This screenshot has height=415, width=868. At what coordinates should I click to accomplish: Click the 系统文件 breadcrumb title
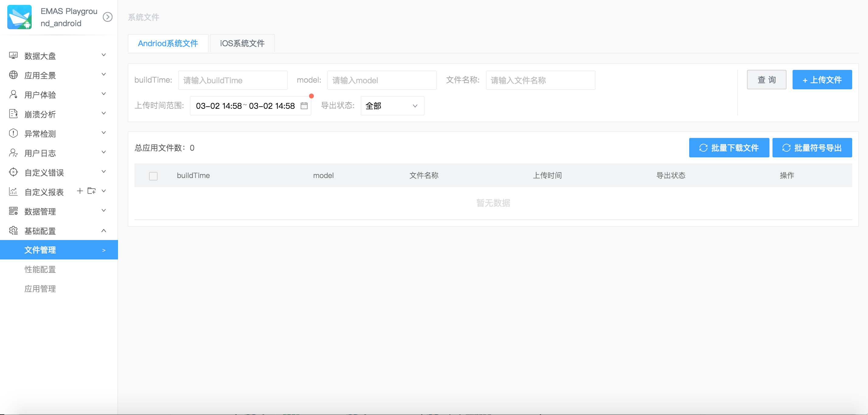point(144,17)
